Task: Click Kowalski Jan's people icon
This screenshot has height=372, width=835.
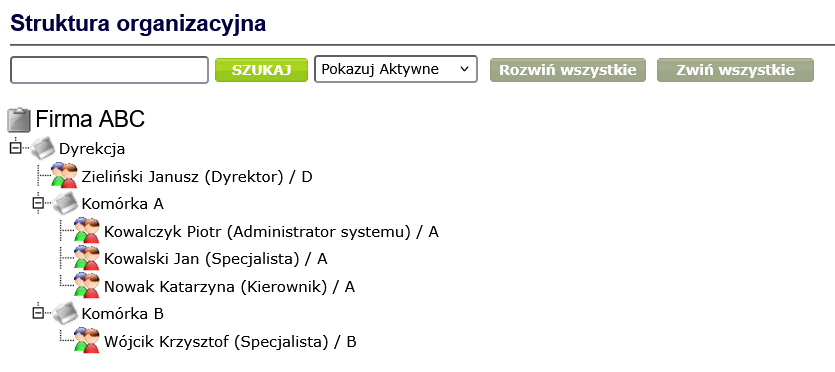Action: point(87,258)
